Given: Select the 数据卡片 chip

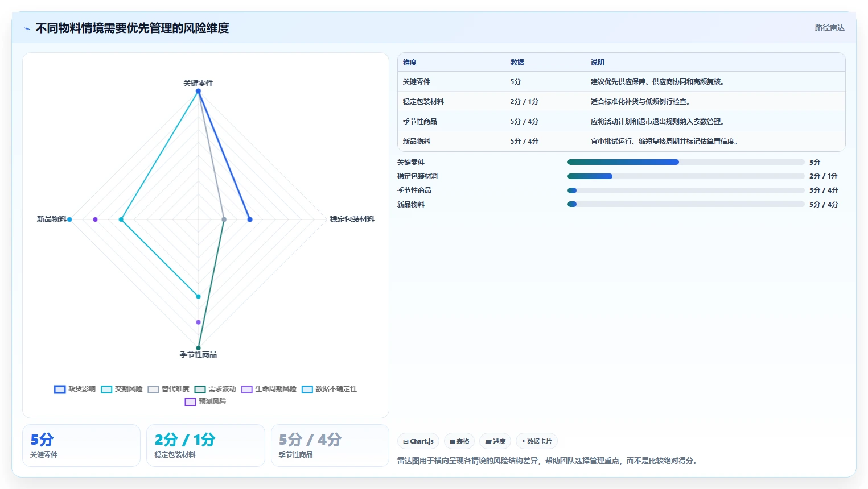Looking at the screenshot, I should 537,441.
